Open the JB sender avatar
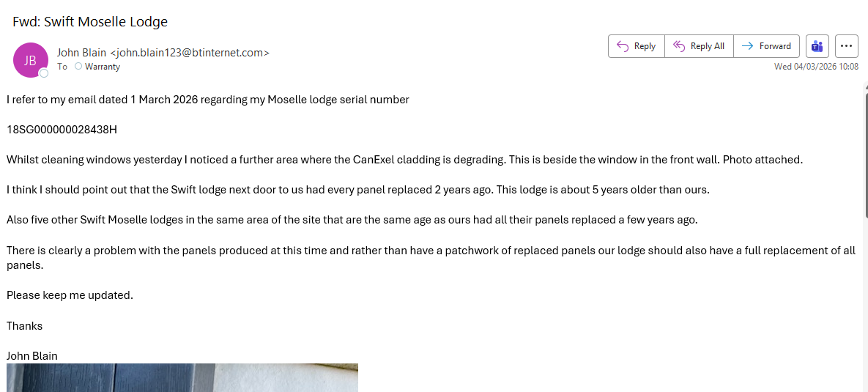 pyautogui.click(x=31, y=60)
